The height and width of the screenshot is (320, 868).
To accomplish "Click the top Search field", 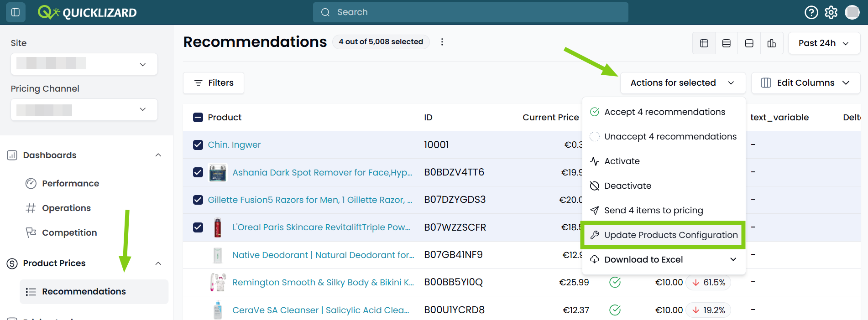I will coord(471,12).
